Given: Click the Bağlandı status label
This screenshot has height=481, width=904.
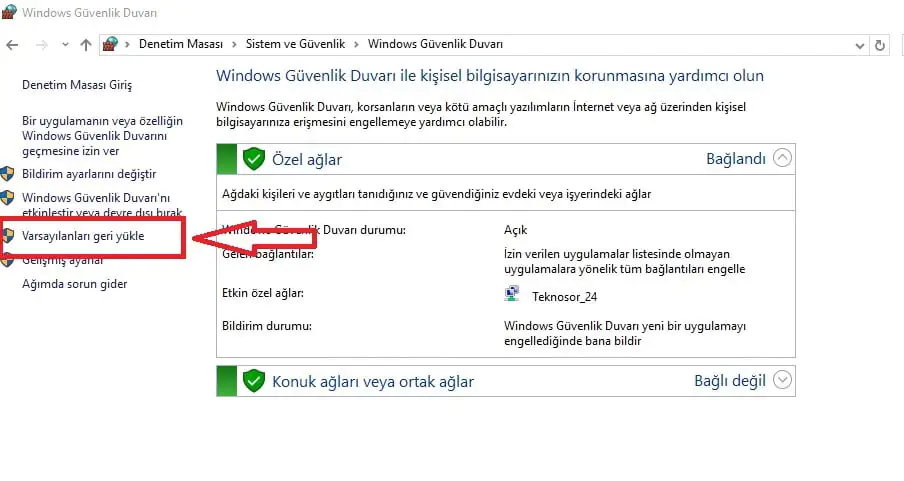Looking at the screenshot, I should pyautogui.click(x=736, y=159).
